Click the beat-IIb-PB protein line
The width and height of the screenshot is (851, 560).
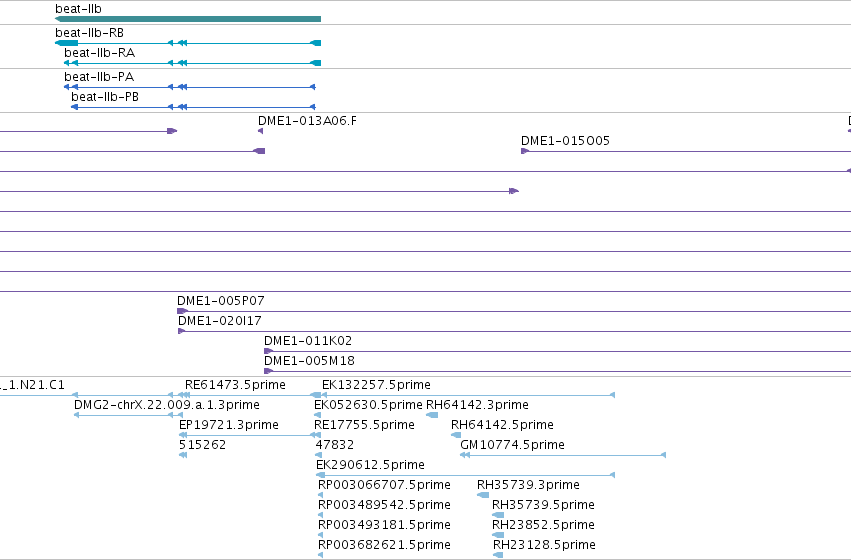point(193,107)
